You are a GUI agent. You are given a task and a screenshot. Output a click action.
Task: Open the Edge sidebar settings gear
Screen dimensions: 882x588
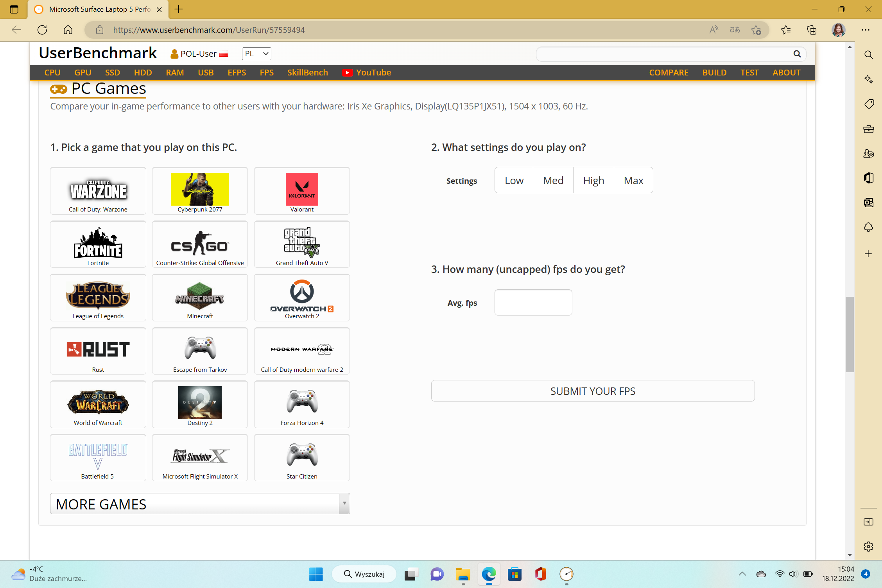pyautogui.click(x=869, y=547)
